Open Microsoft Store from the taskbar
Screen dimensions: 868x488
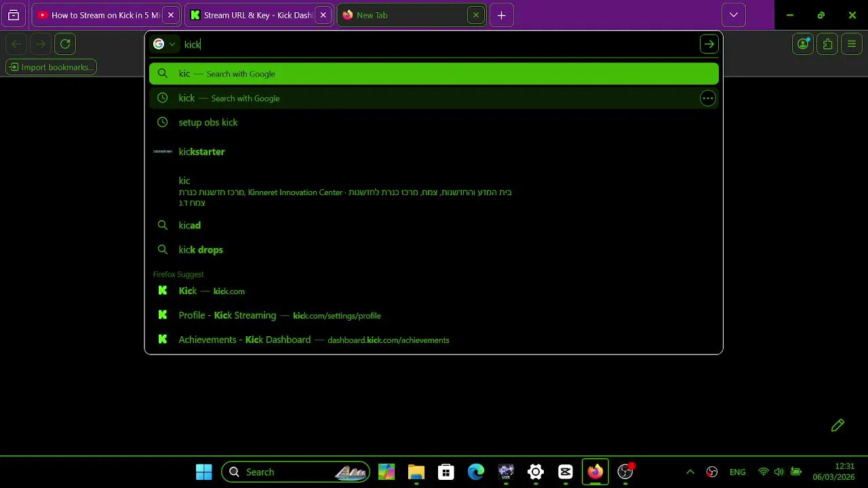[x=446, y=472]
